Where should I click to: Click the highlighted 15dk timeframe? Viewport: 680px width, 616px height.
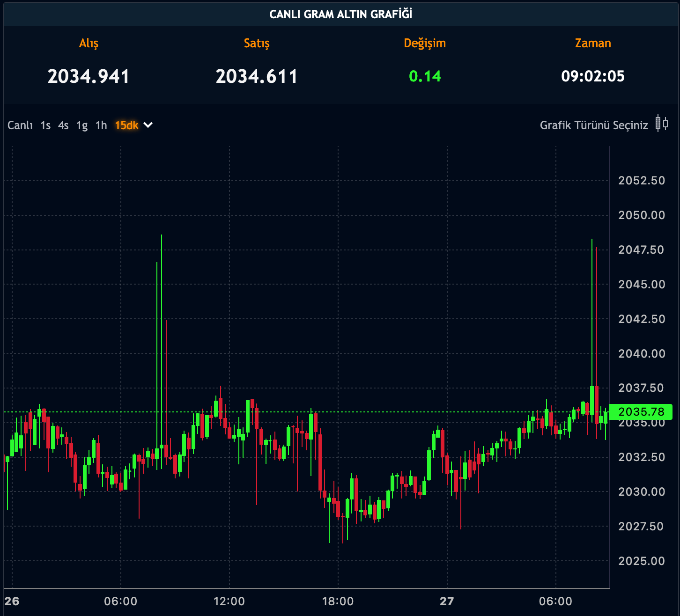126,125
